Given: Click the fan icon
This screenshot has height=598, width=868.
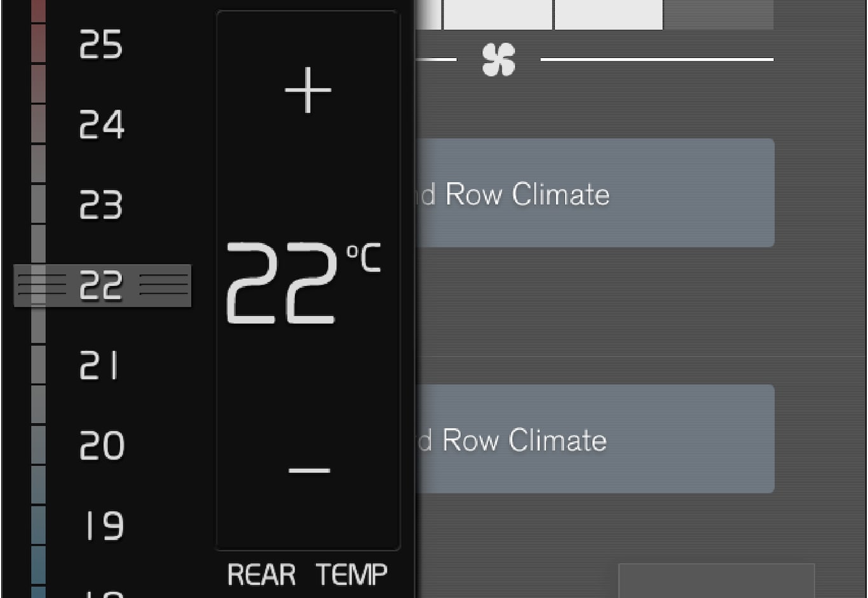Looking at the screenshot, I should [498, 60].
